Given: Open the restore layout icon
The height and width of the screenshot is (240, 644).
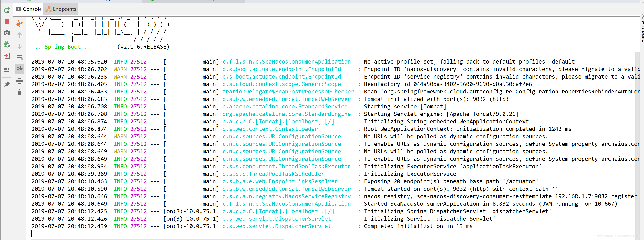Looking at the screenshot, I should (x=7, y=70).
